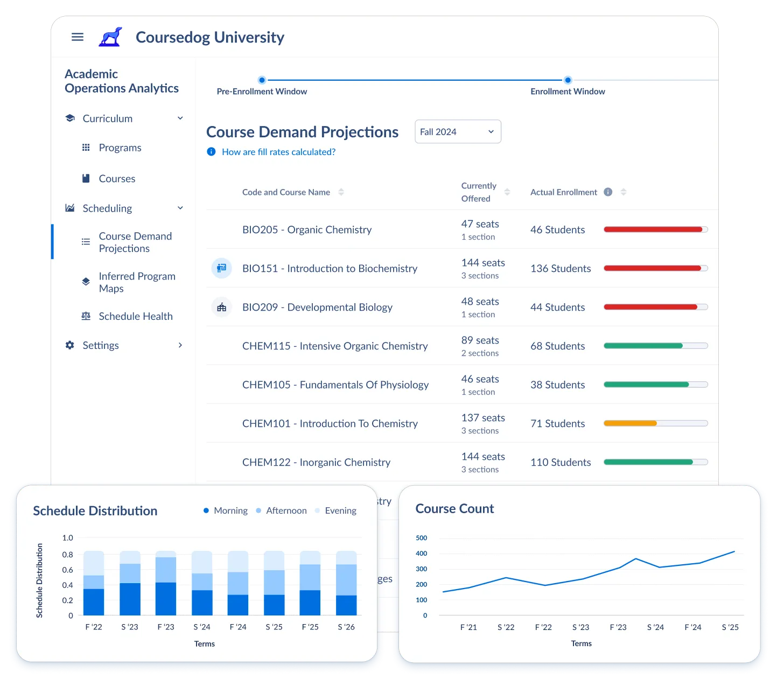Open the fill rates calculation explanation link
This screenshot has height=700, width=777.
(279, 152)
